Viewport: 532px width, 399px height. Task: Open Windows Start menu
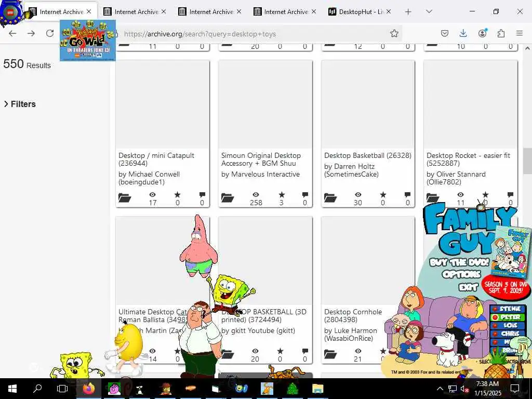[12, 389]
